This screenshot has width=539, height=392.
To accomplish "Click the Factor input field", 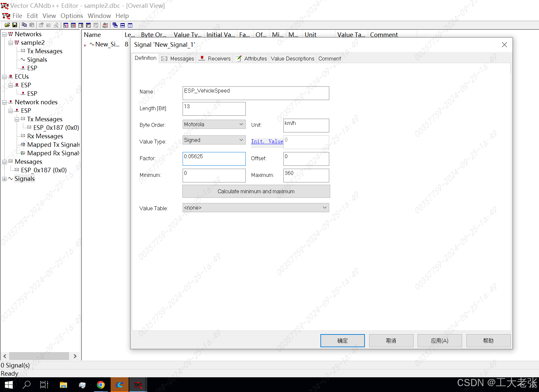I will coord(214,159).
